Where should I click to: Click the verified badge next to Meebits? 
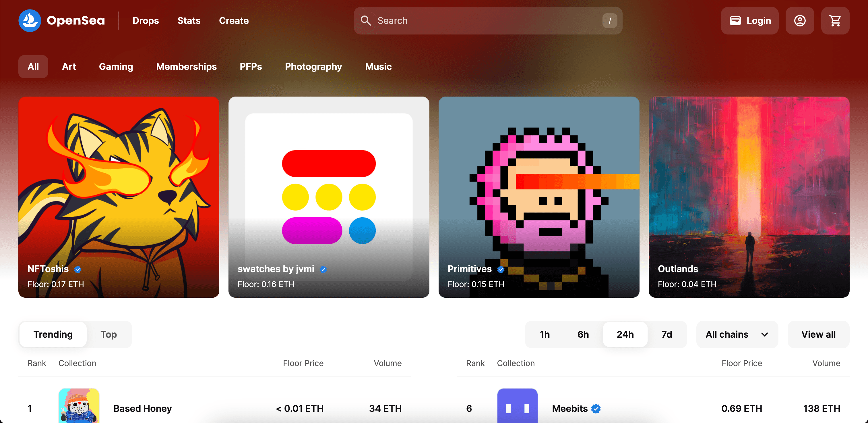click(596, 409)
